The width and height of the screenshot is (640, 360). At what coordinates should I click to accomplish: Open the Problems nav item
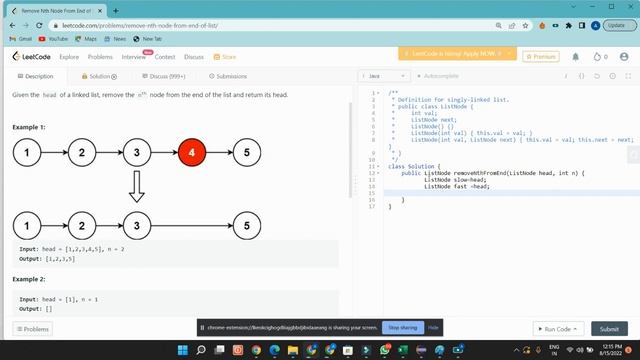100,57
